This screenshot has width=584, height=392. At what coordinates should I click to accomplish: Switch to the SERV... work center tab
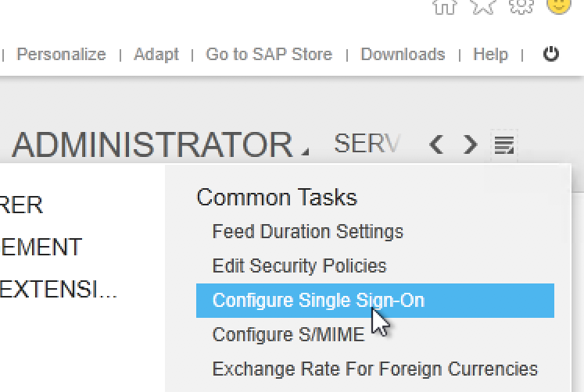[x=367, y=144]
